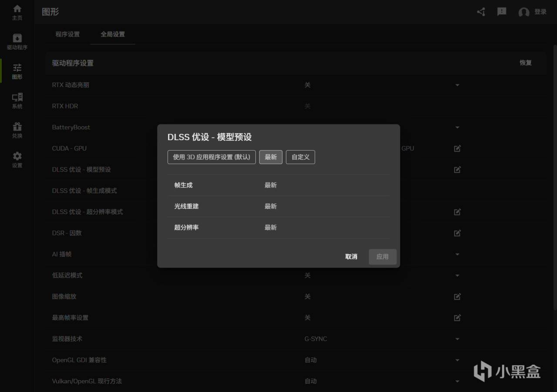Go to the 主页 home icon
Screen dimensions: 557x392
[17, 9]
